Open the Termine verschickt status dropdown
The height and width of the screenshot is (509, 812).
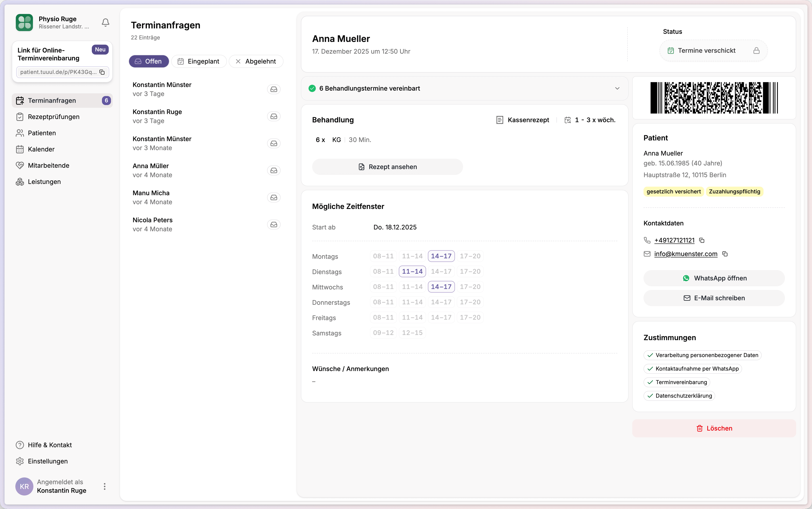[707, 50]
